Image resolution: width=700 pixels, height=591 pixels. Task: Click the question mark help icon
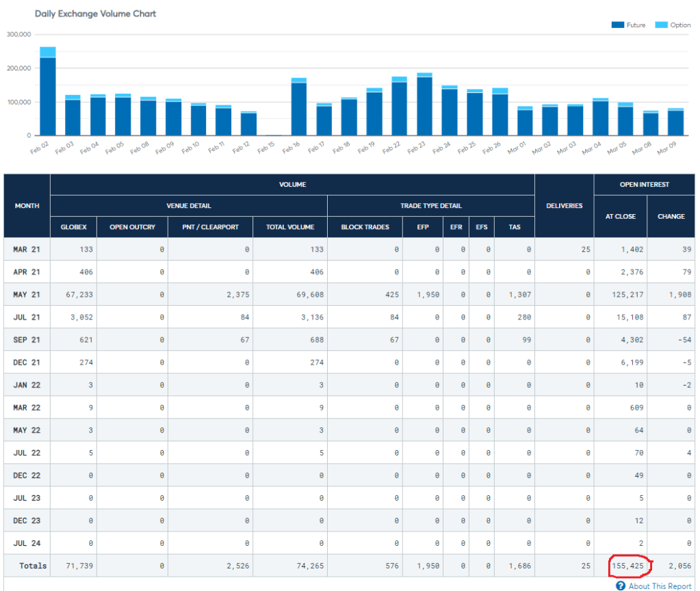[620, 586]
